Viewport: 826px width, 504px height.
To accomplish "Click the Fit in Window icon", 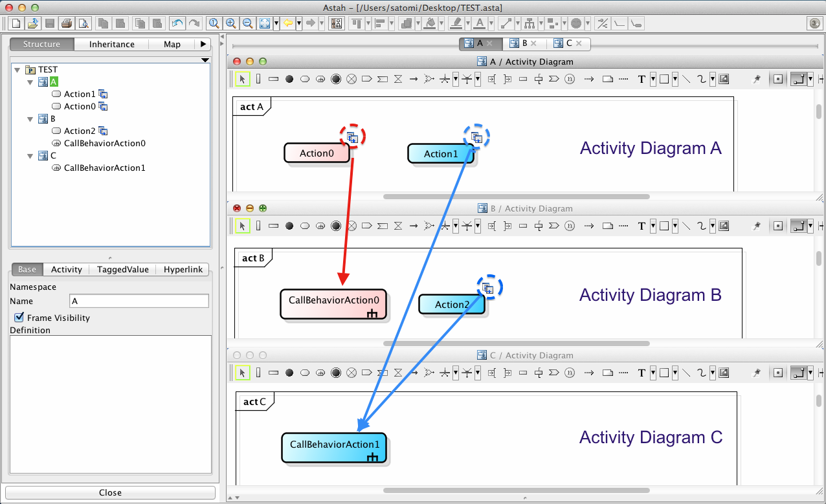I will pos(264,24).
